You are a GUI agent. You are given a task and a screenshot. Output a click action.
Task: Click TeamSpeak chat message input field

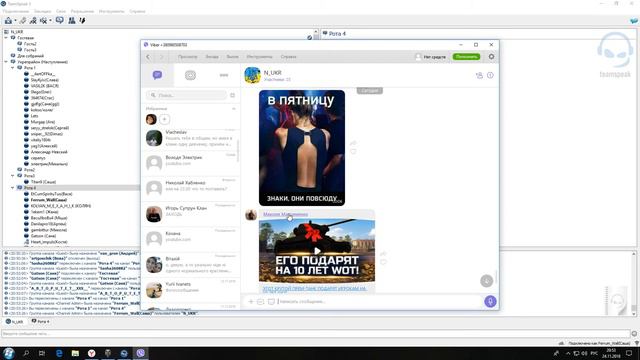pos(316,333)
